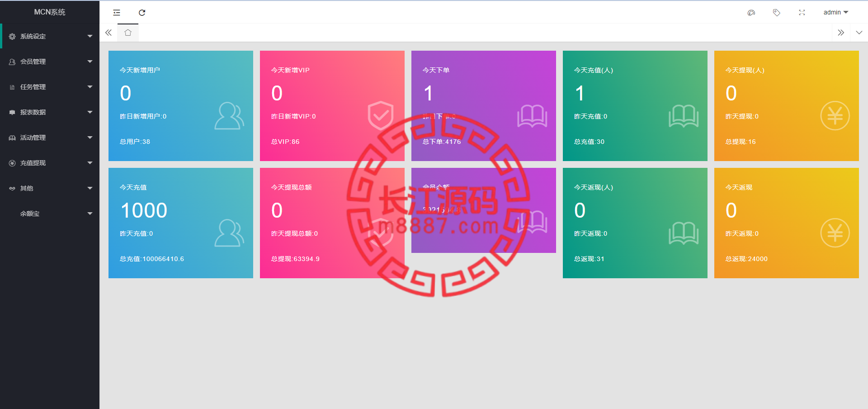The image size is (868, 409).
Task: Click the 活动管理 book icon
Action: tap(12, 138)
